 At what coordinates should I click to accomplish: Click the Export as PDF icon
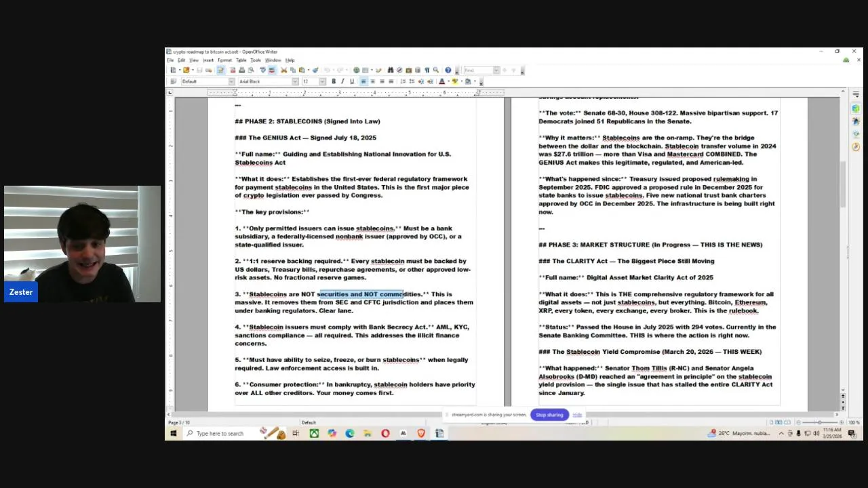(233, 70)
